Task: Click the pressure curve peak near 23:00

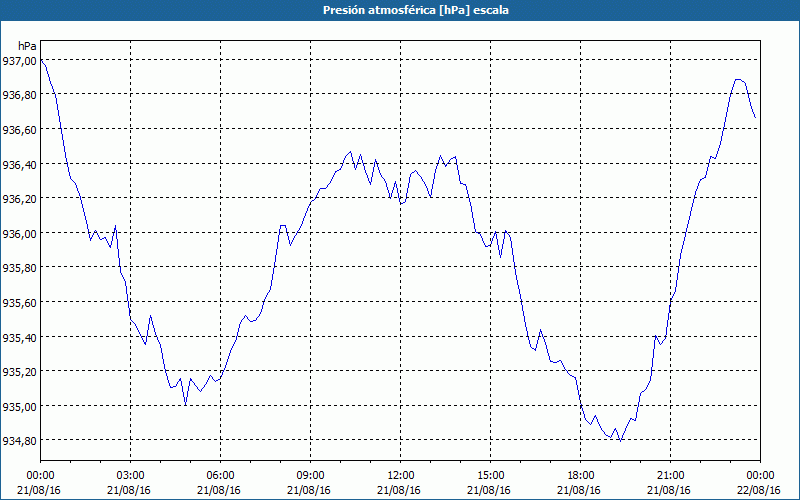Action: coord(738,80)
